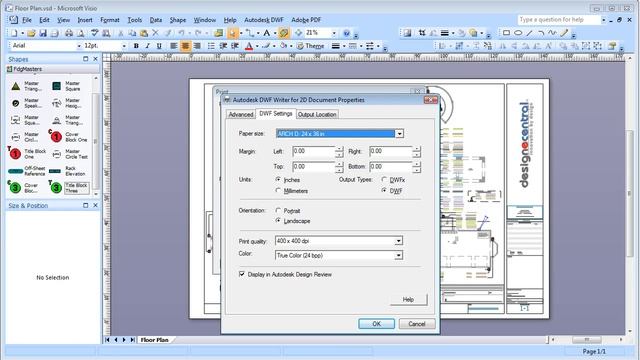The image size is (640, 360).
Task: Select the Text tool A icon
Action: pyautogui.click(x=267, y=33)
